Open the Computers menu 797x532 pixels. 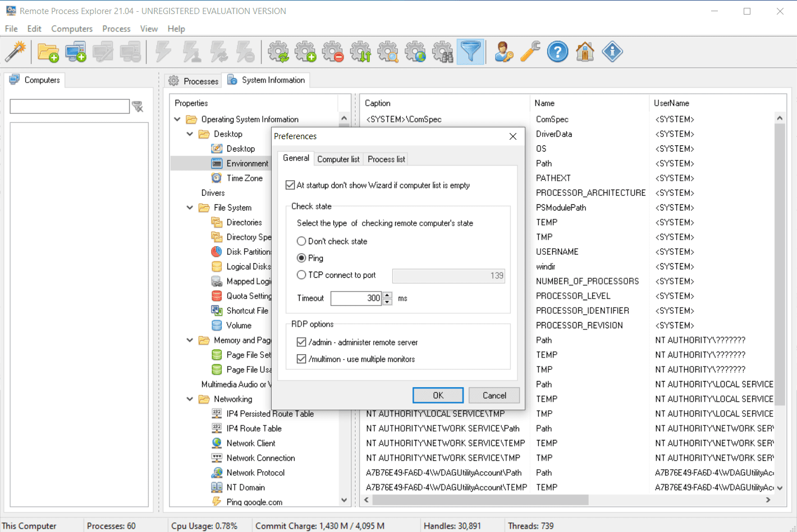(72, 29)
